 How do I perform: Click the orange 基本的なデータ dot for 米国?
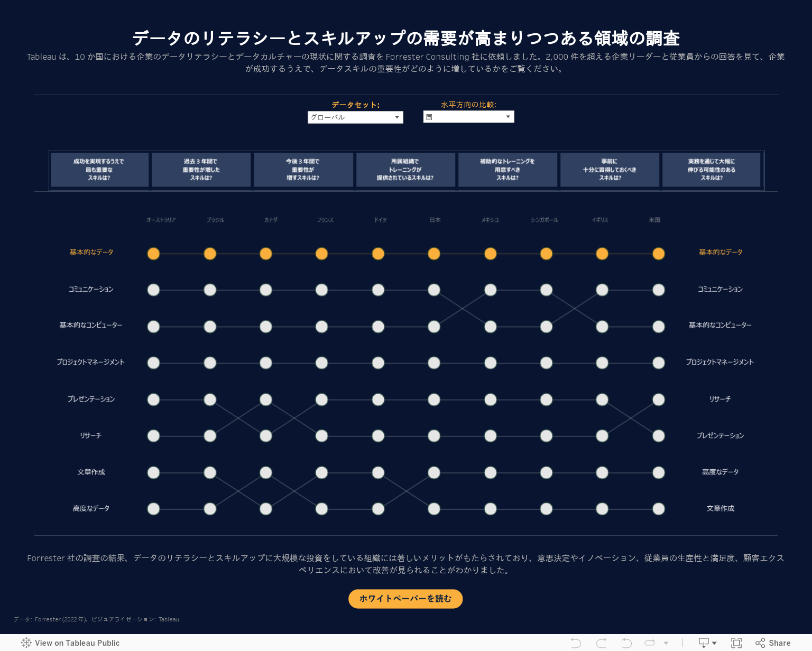(659, 254)
